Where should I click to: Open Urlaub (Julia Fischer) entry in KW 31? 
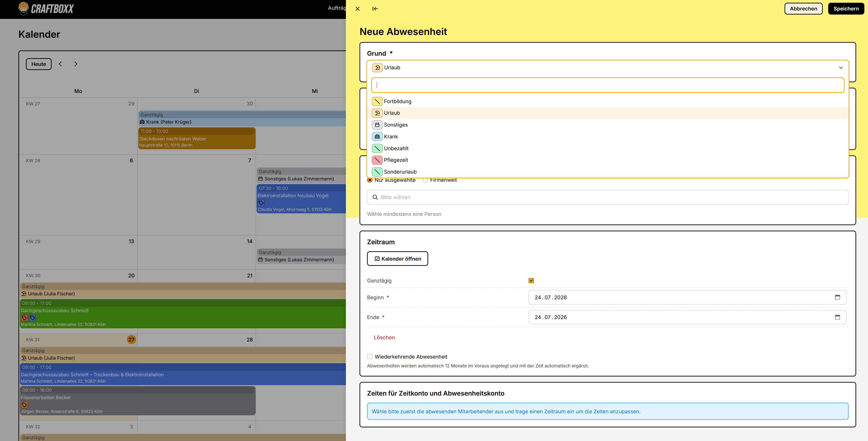(183, 354)
